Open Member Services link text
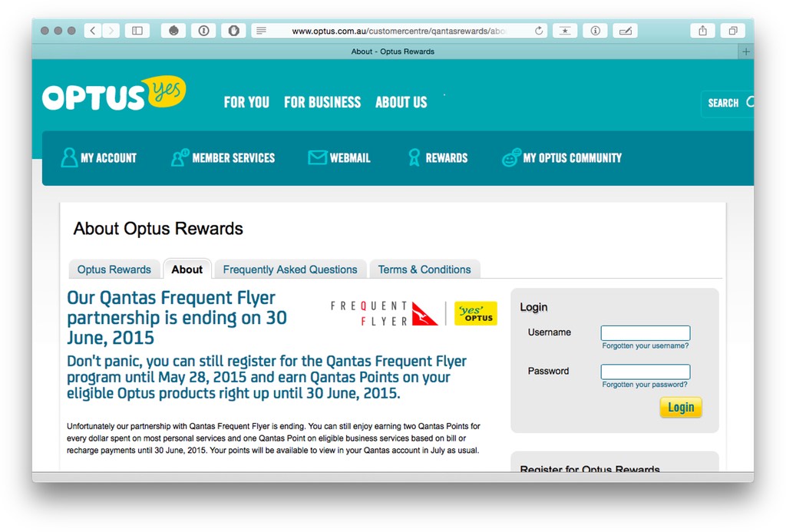 233,158
